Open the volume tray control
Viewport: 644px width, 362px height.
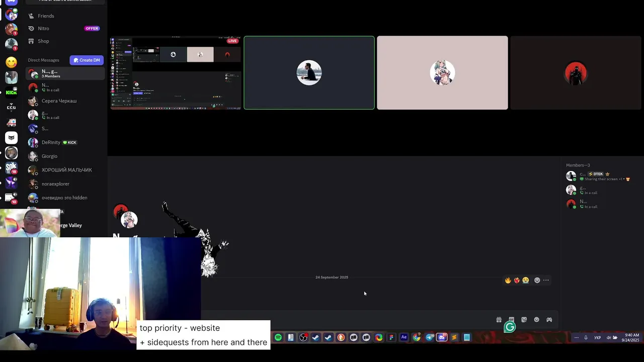[x=608, y=338]
